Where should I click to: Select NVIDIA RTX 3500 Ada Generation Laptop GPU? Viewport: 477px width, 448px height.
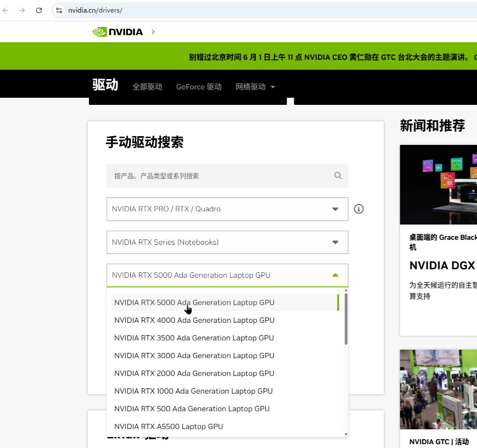(x=225, y=338)
